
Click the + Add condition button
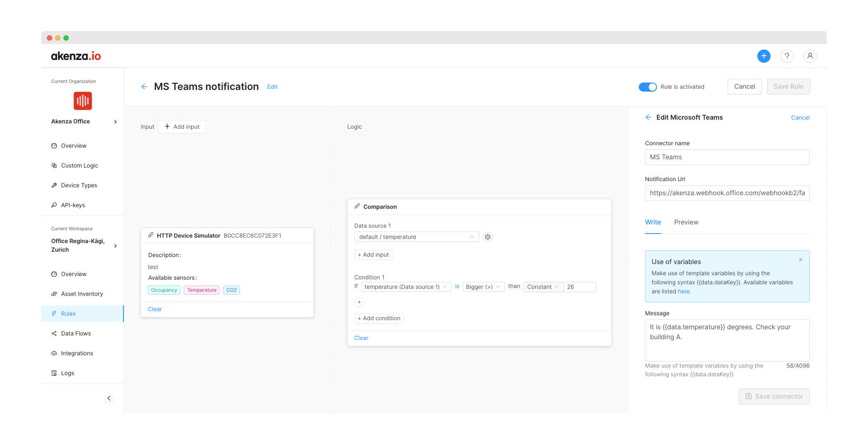click(379, 319)
